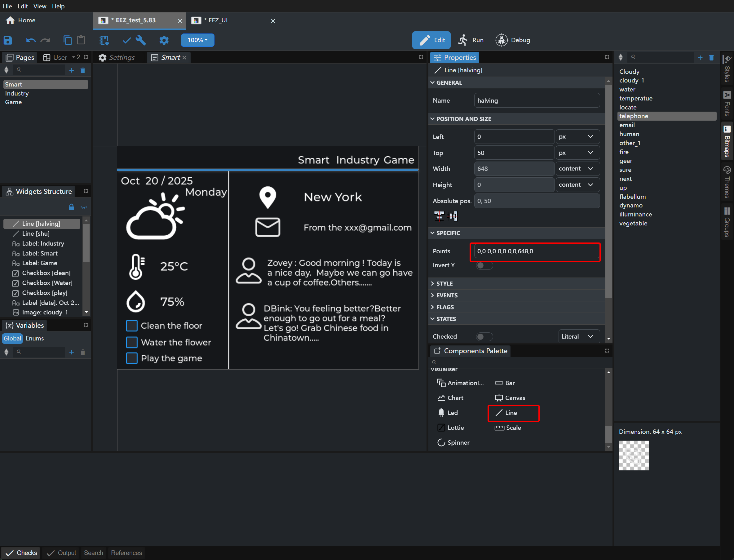This screenshot has width=734, height=560.
Task: Click the Save icon in the toolbar
Action: (8, 40)
